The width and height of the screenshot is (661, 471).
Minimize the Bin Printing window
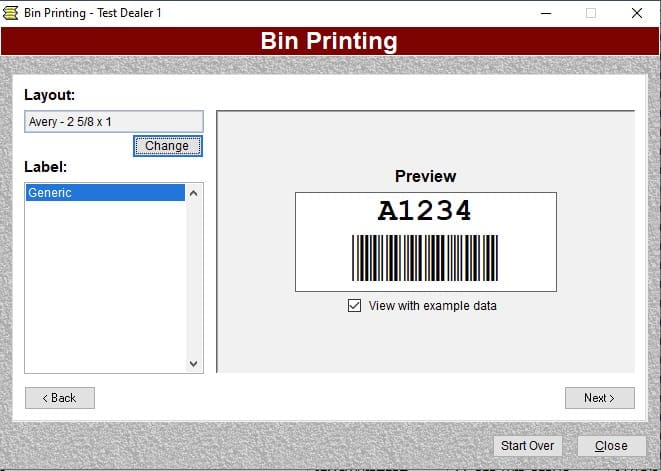coord(546,13)
